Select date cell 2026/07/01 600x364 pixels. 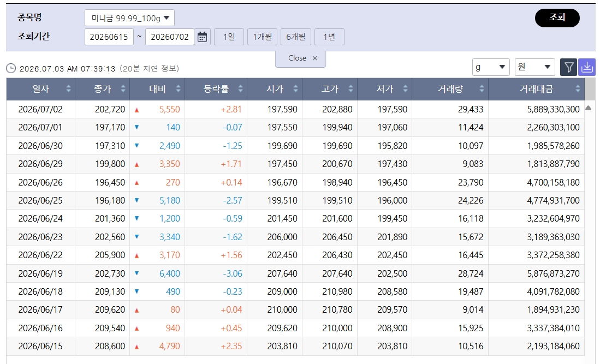40,127
